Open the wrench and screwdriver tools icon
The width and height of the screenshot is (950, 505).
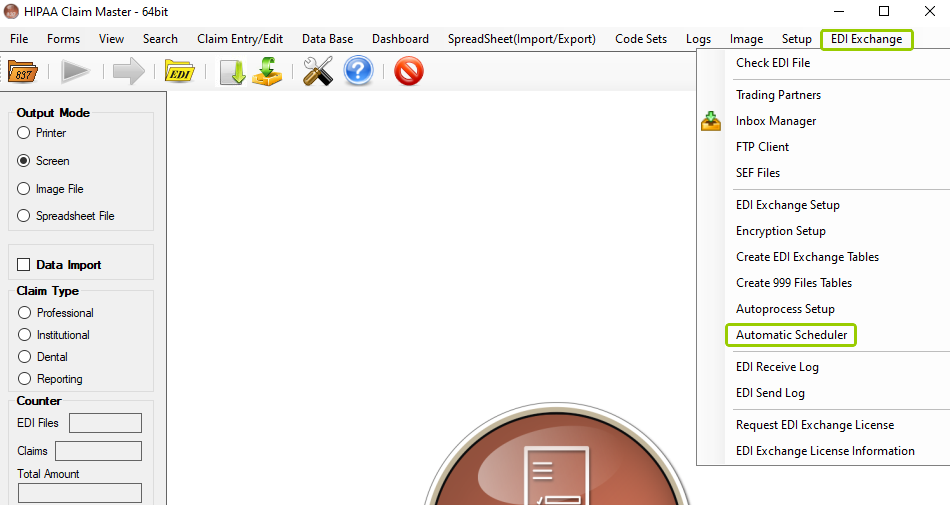tap(318, 71)
